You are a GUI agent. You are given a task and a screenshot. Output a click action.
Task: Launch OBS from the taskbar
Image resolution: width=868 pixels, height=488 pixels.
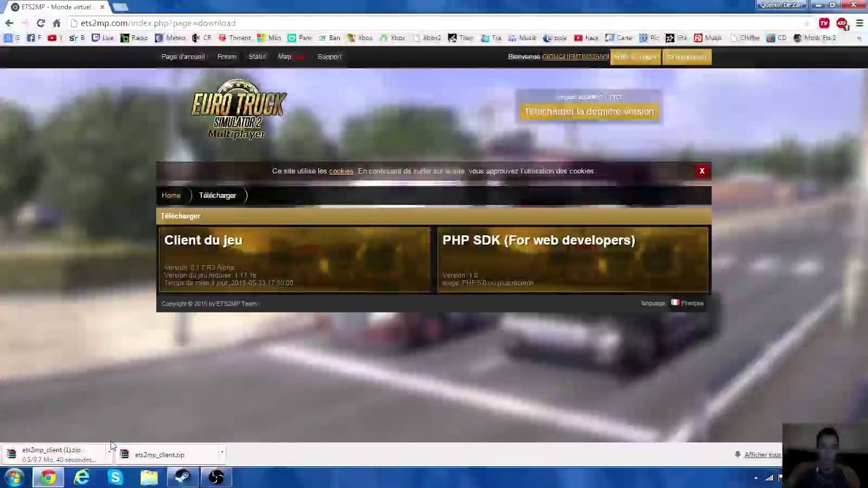[x=216, y=478]
